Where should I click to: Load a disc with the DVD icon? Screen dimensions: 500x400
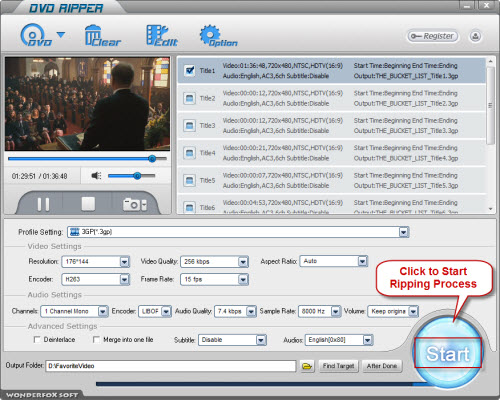coord(36,35)
